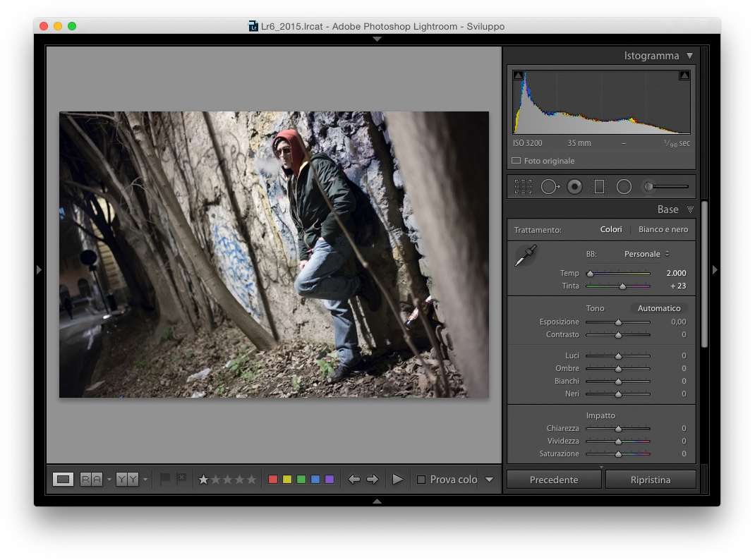755x560 pixels.
Task: Select the Spot Removal tool
Action: 549,187
